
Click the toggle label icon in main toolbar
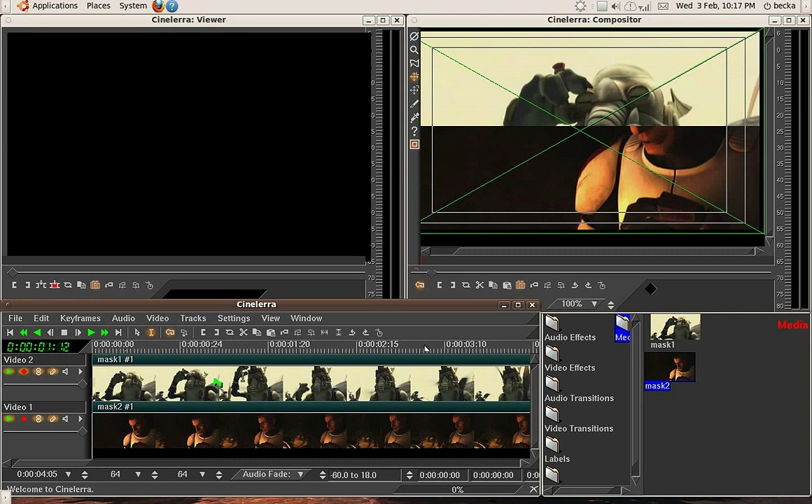pos(284,332)
